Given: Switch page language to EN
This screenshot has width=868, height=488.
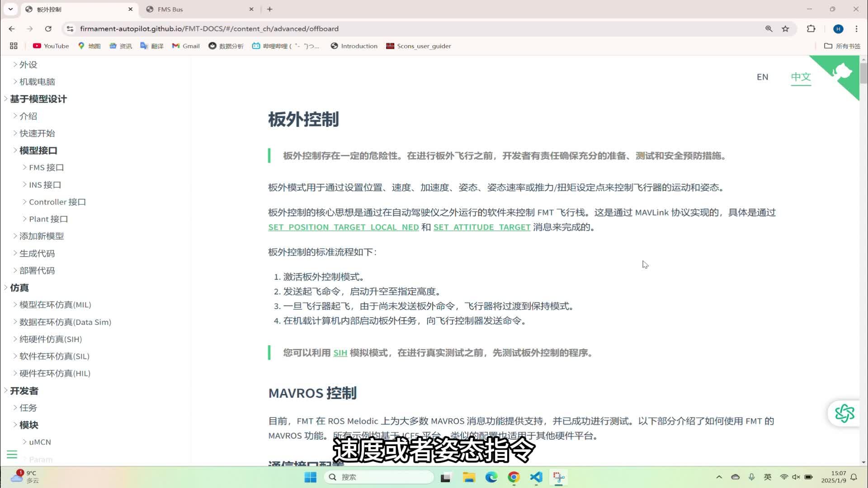Looking at the screenshot, I should [x=763, y=77].
